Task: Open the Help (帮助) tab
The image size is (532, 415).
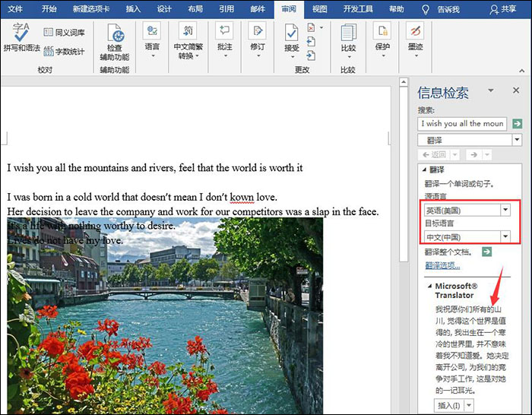Action: coord(396,9)
